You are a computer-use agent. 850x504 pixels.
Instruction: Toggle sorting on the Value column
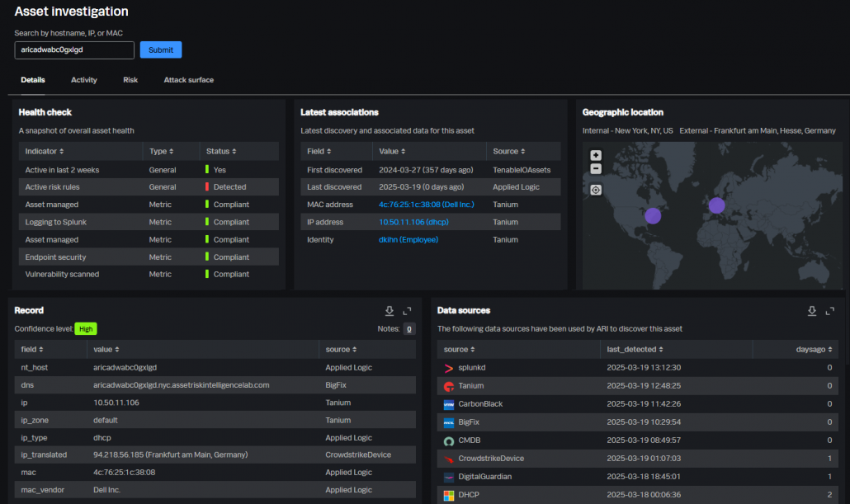[x=388, y=151]
